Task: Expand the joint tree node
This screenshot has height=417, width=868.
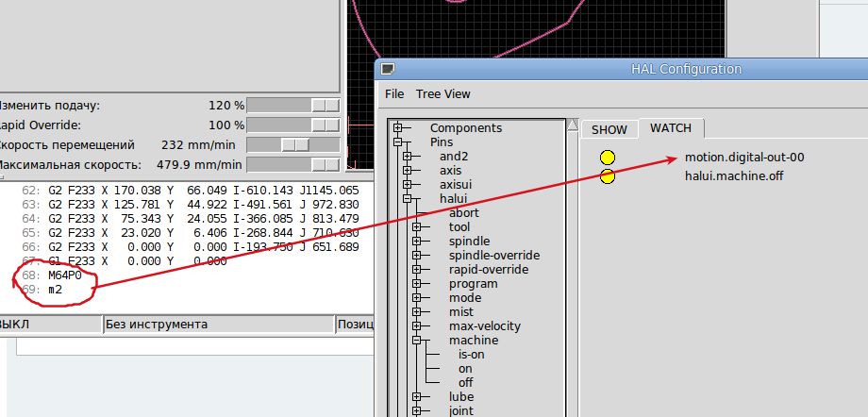Action: [416, 411]
